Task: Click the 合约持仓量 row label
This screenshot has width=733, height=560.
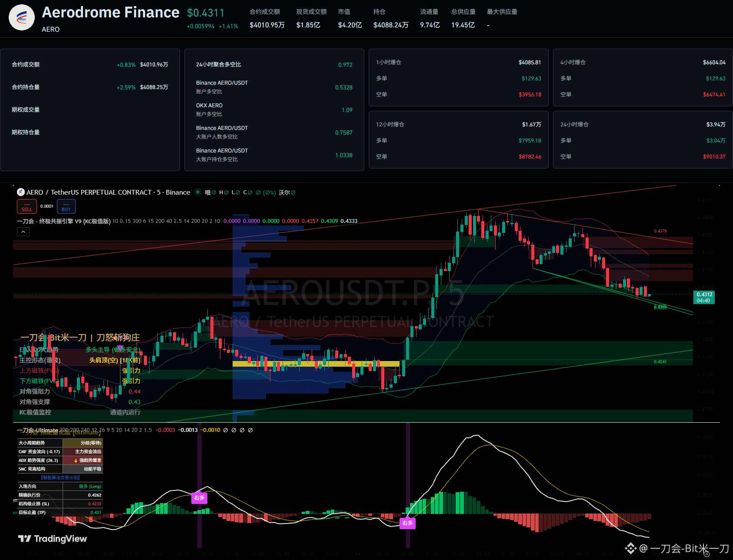Action: coord(26,87)
